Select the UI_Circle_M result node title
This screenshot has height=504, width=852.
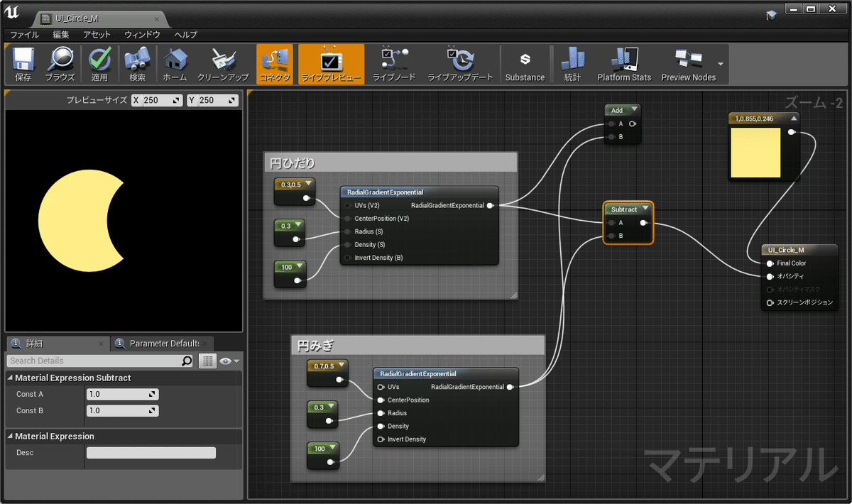(x=799, y=250)
